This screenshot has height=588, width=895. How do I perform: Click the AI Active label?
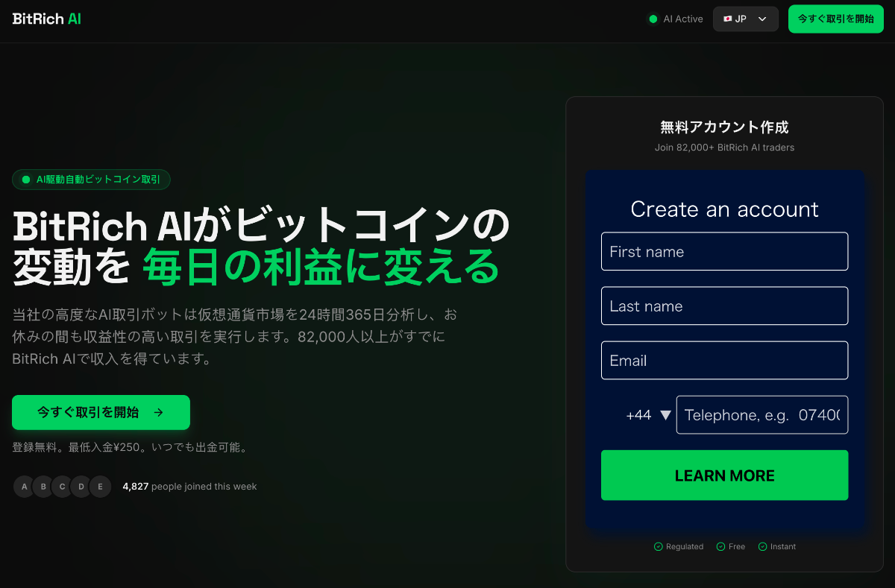[x=683, y=19]
